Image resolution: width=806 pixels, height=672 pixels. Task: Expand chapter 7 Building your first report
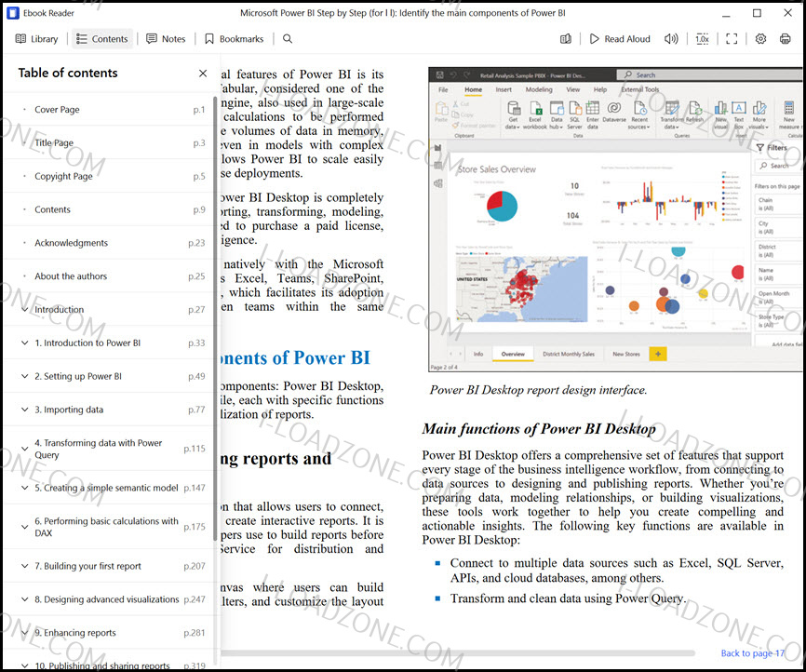pyautogui.click(x=25, y=566)
